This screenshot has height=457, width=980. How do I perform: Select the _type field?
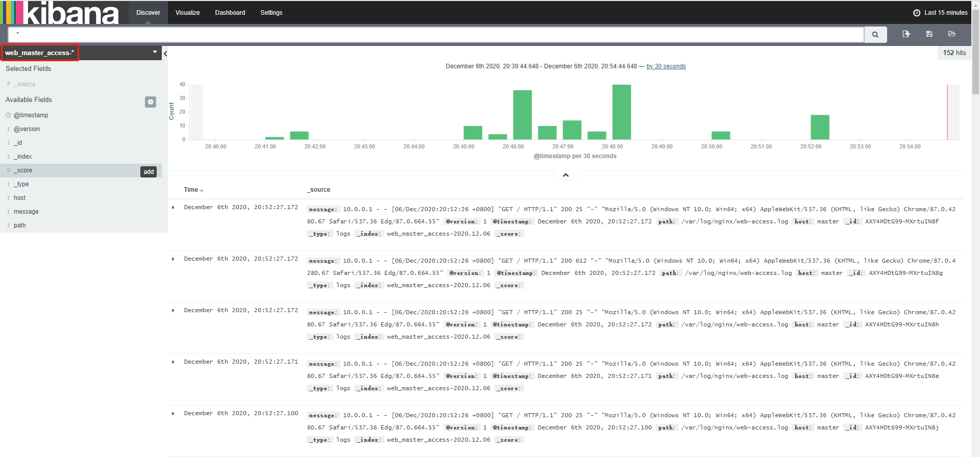21,184
